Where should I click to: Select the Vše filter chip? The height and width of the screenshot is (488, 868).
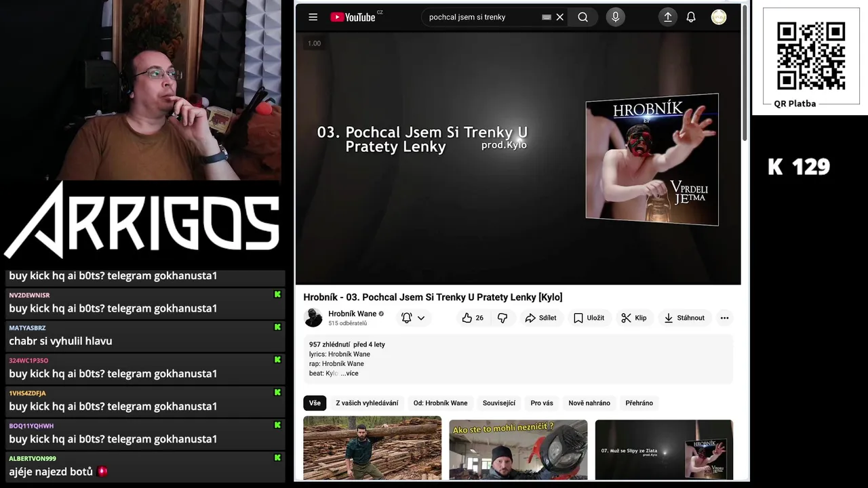[315, 403]
